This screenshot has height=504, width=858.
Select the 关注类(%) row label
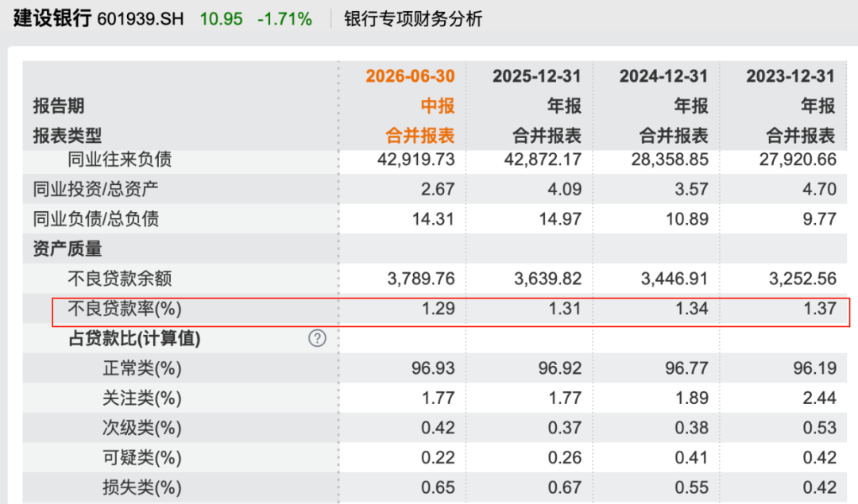coord(142,398)
